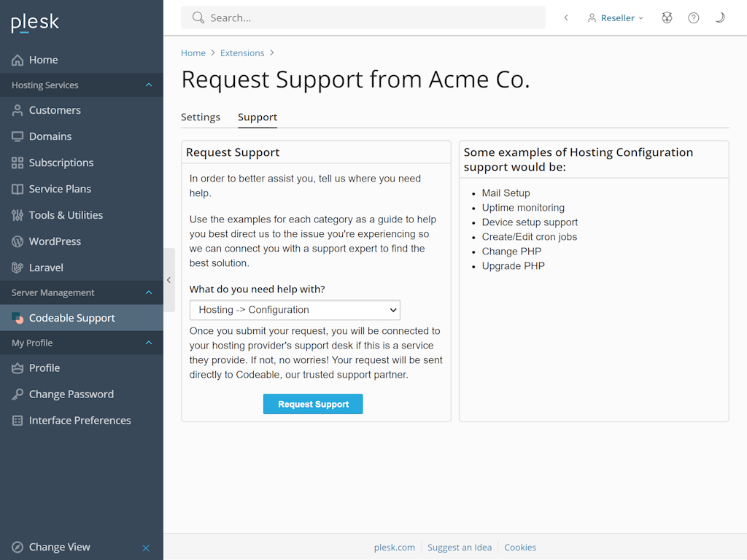This screenshot has height=560, width=747.
Task: Click the Tools & Utilities sliders icon
Action: point(18,215)
